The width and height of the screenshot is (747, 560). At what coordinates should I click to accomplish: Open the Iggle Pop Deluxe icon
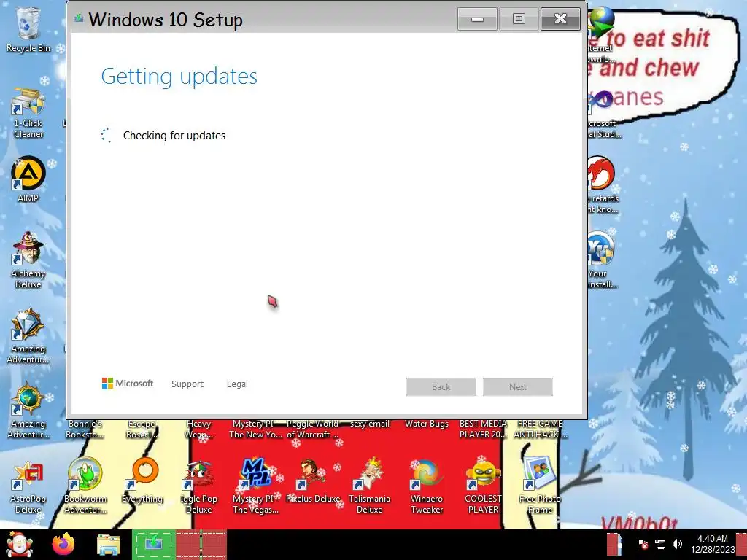point(198,486)
